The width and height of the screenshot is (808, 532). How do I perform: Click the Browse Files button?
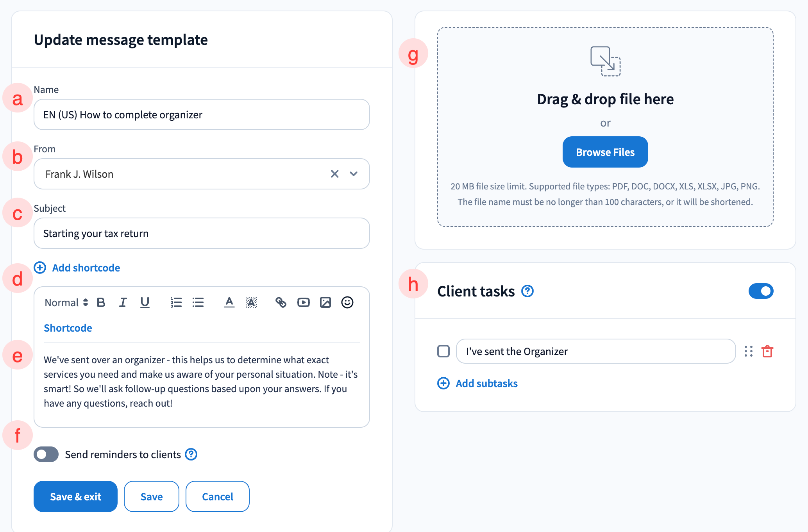605,152
